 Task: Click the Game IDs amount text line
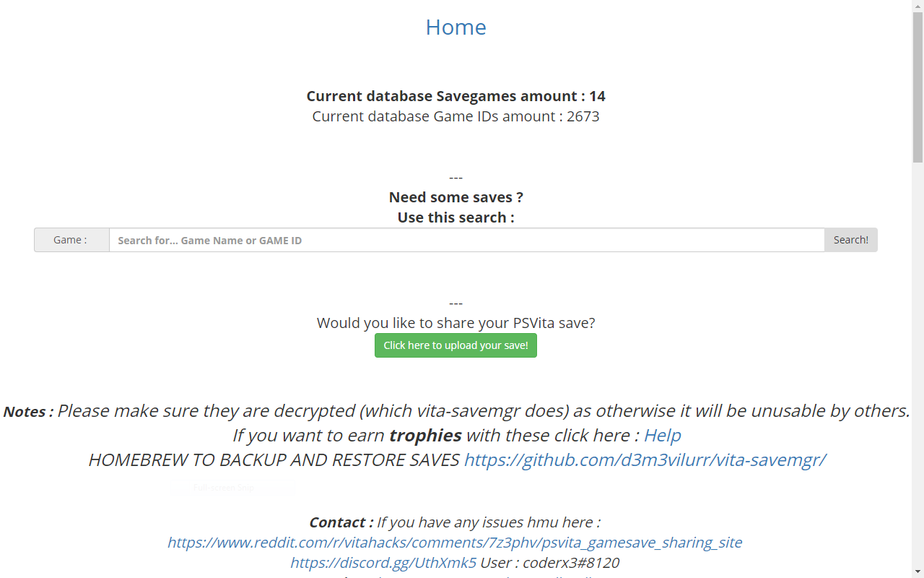point(456,116)
